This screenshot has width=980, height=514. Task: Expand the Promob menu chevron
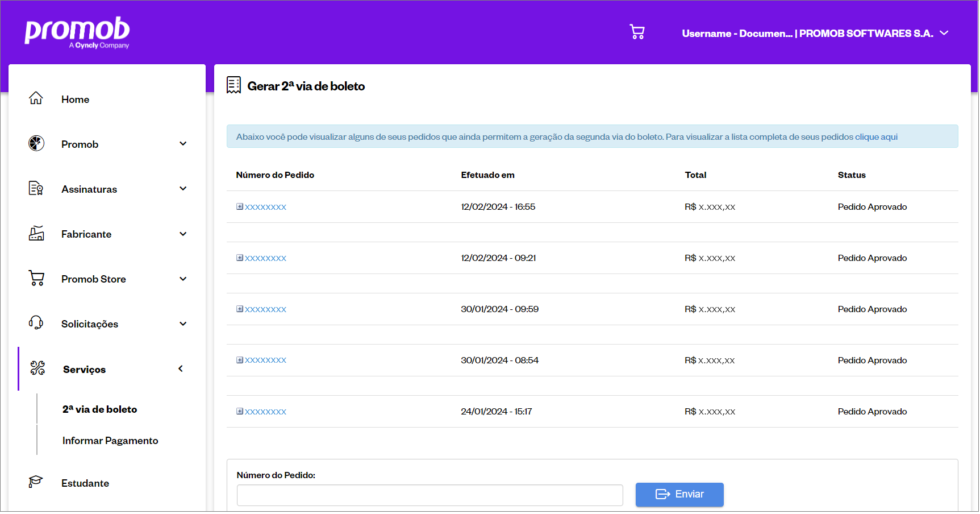pyautogui.click(x=183, y=144)
